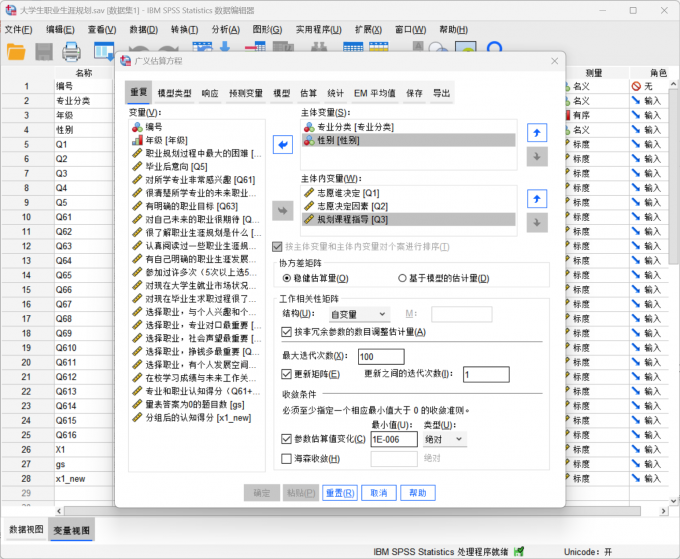Open the 估算 tab
Screen dimensions: 680x559
pyautogui.click(x=308, y=93)
